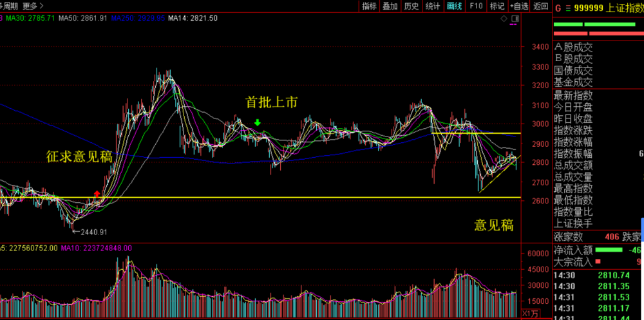Click the 上证换手 row
The width and height of the screenshot is (644, 320).
[573, 223]
